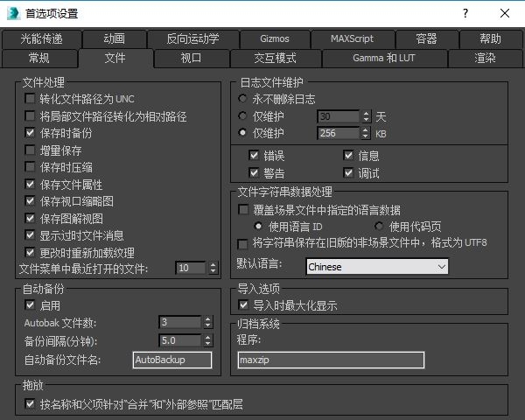This screenshot has height=420, width=525.
Task: Toggle the 错误 log checkbox
Action: 254,156
